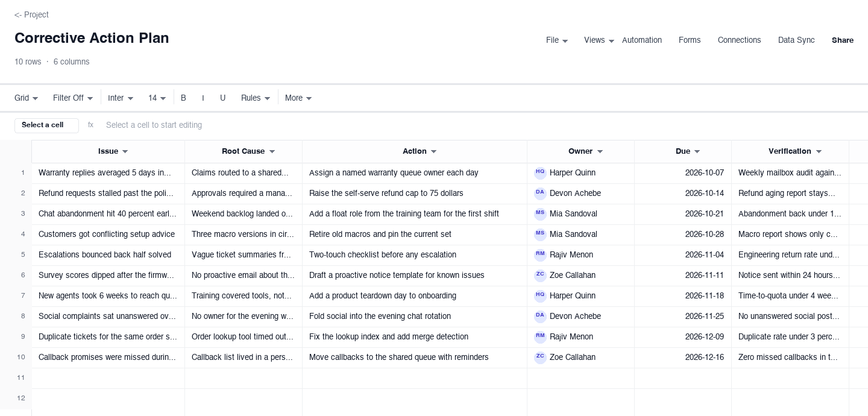Select 'Fold social into the evening chat rotation'
Viewport: 868px width, 416px height.
[415, 317]
